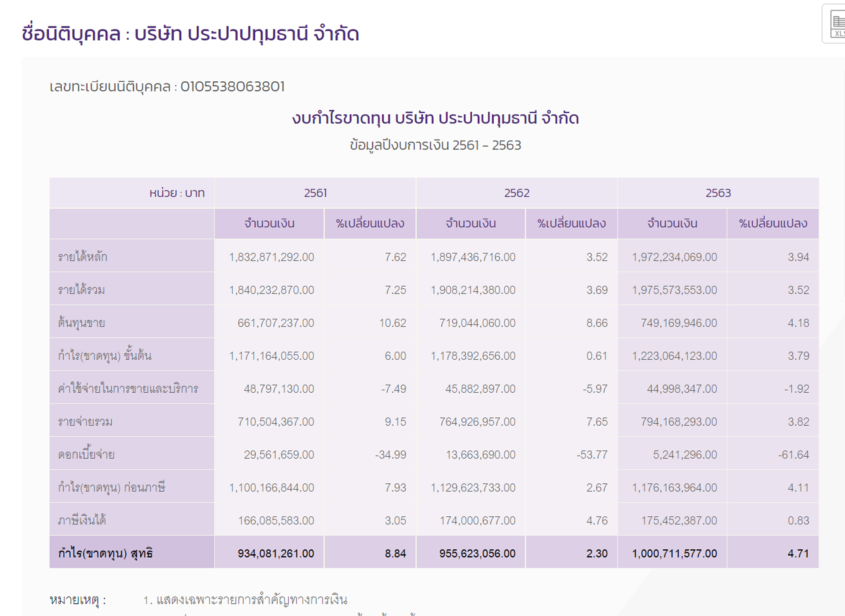Click the หน่วย : บาท header cell
The image size is (845, 616).
[177, 193]
